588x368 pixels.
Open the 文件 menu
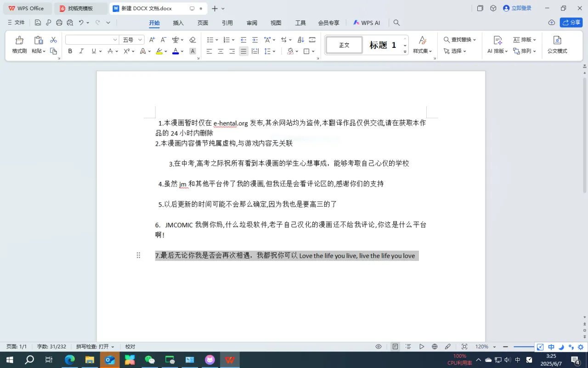[x=19, y=22]
